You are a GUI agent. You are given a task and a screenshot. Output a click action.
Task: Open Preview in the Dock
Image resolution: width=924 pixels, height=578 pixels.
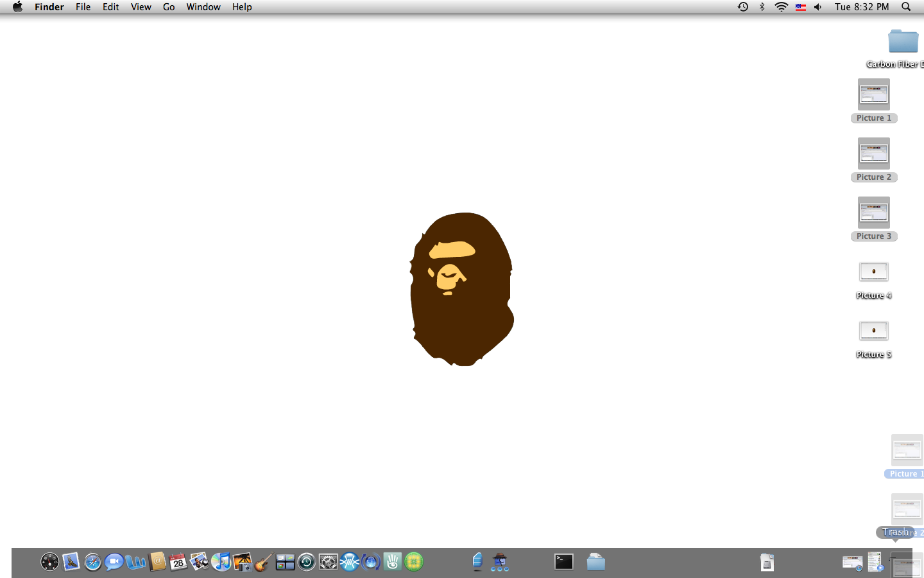[x=200, y=562]
